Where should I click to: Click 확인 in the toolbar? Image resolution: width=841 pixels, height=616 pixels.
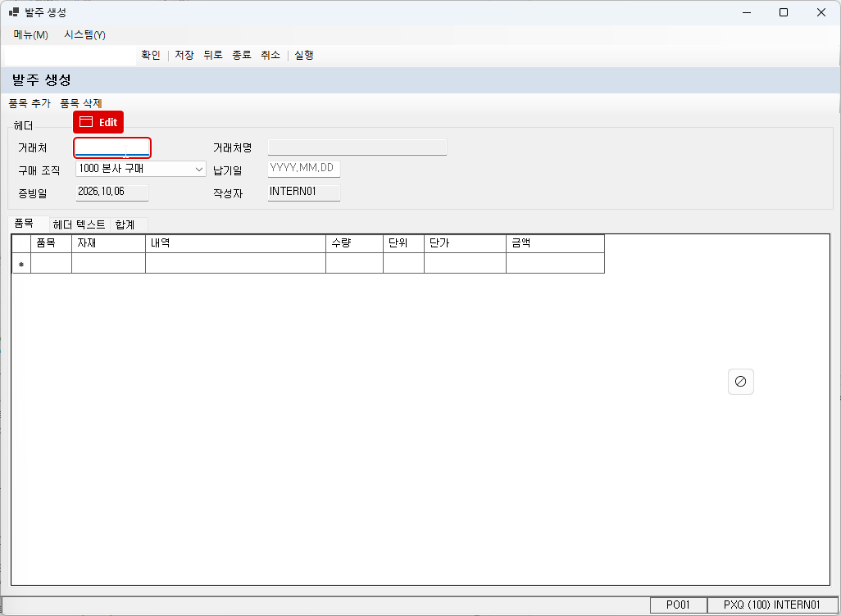tap(151, 55)
